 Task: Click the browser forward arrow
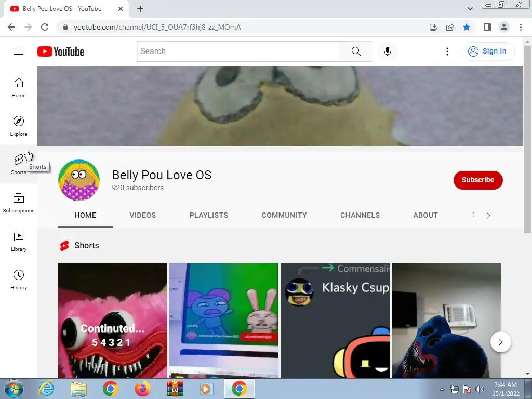pos(28,27)
